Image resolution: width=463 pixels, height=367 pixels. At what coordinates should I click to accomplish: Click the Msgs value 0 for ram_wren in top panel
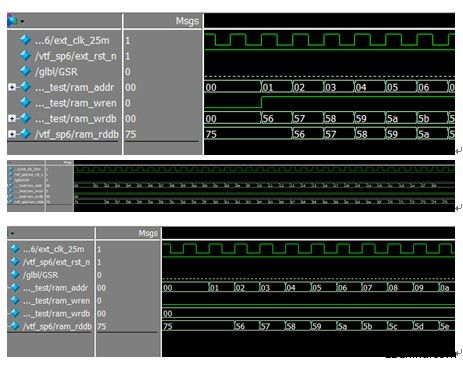pyautogui.click(x=128, y=103)
